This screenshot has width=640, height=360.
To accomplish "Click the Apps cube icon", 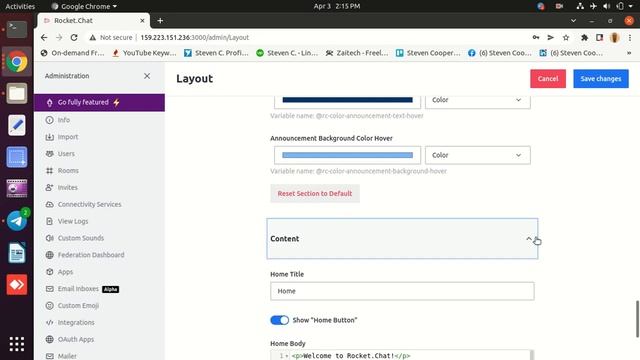I will tap(49, 272).
